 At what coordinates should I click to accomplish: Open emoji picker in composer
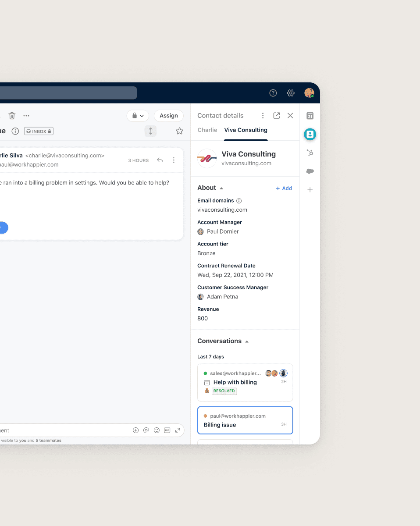157,430
